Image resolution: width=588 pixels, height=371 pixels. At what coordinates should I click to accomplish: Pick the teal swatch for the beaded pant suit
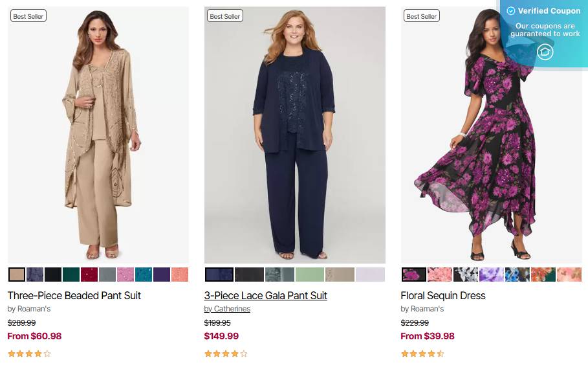tap(144, 275)
